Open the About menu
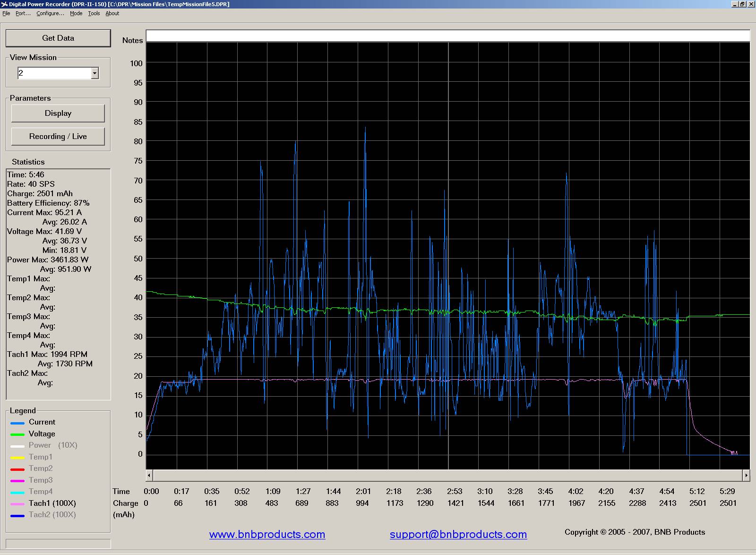The width and height of the screenshot is (756, 555). pyautogui.click(x=112, y=13)
